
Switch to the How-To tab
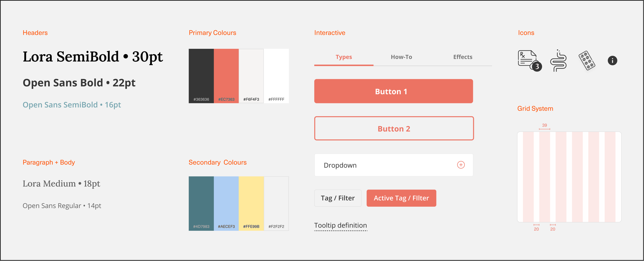[x=401, y=57]
